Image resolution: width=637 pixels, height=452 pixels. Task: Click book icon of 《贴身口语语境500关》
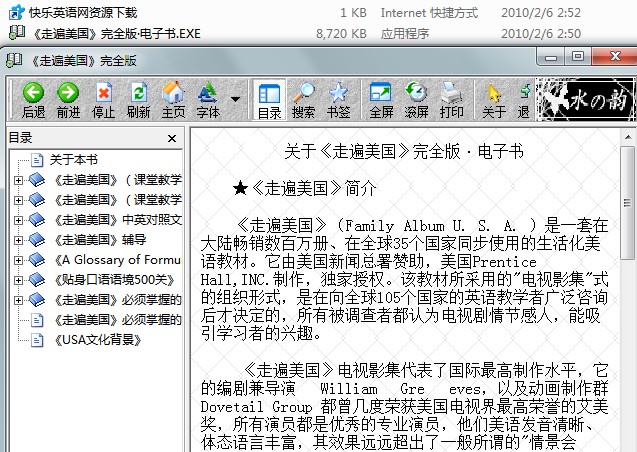(x=37, y=280)
